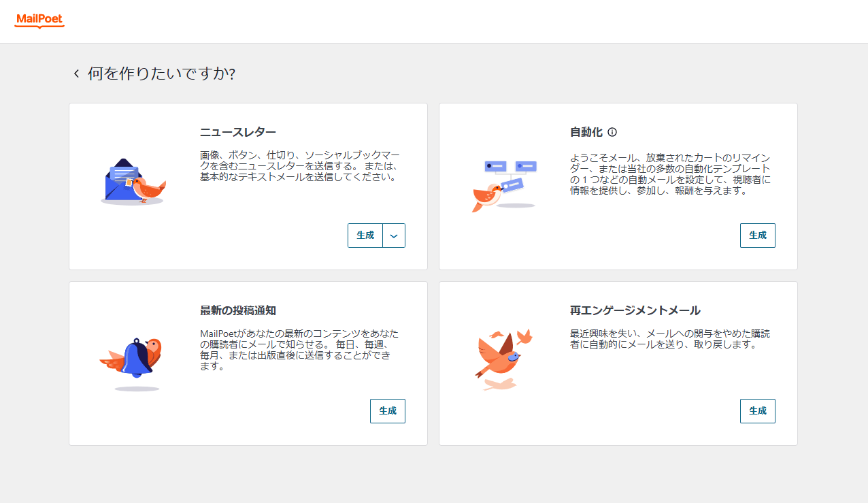The width and height of the screenshot is (868, 503).
Task: Click 生成 button for ニュースレター
Action: coord(365,236)
